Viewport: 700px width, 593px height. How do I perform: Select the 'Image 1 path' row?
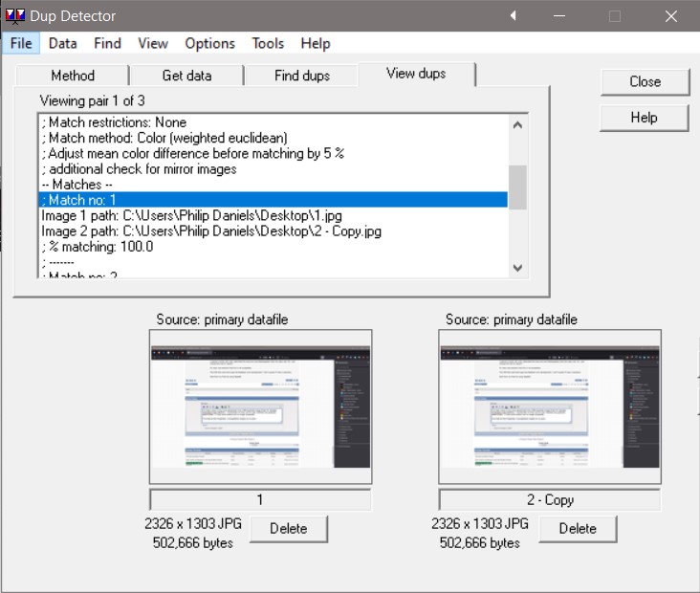(x=273, y=215)
